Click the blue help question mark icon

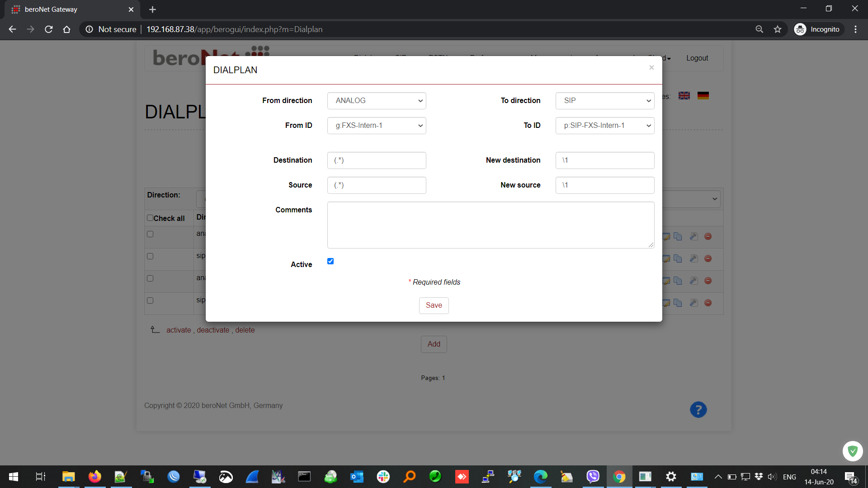coord(698,410)
